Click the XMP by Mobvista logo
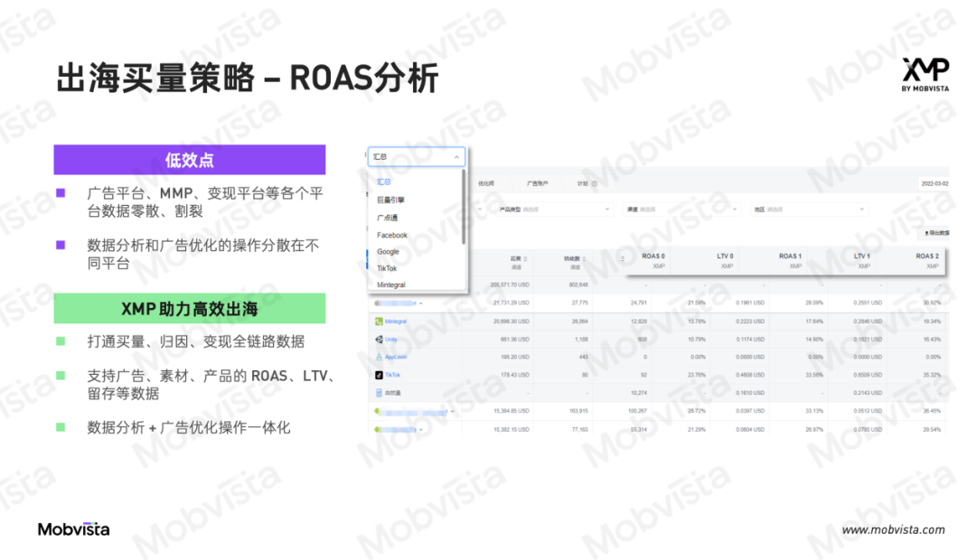 click(x=925, y=75)
